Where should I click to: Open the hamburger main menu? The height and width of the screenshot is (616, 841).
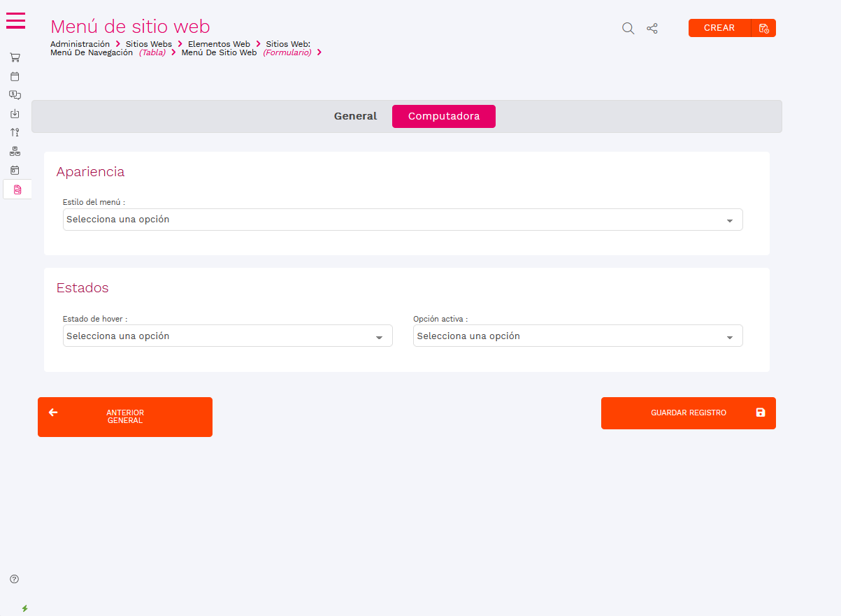15,21
